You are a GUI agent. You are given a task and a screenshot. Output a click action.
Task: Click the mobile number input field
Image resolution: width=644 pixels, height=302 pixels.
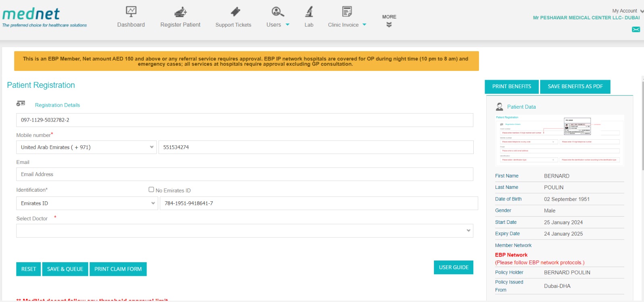[316, 147]
